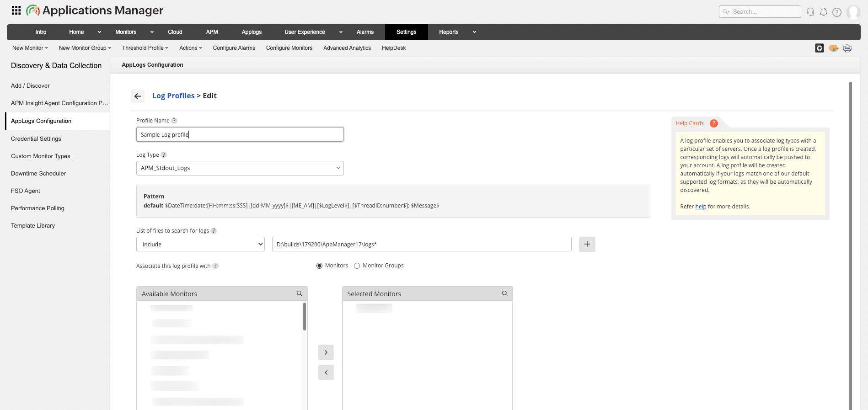The height and width of the screenshot is (410, 868).
Task: Remove monitor with the left arrow button
Action: coord(326,373)
